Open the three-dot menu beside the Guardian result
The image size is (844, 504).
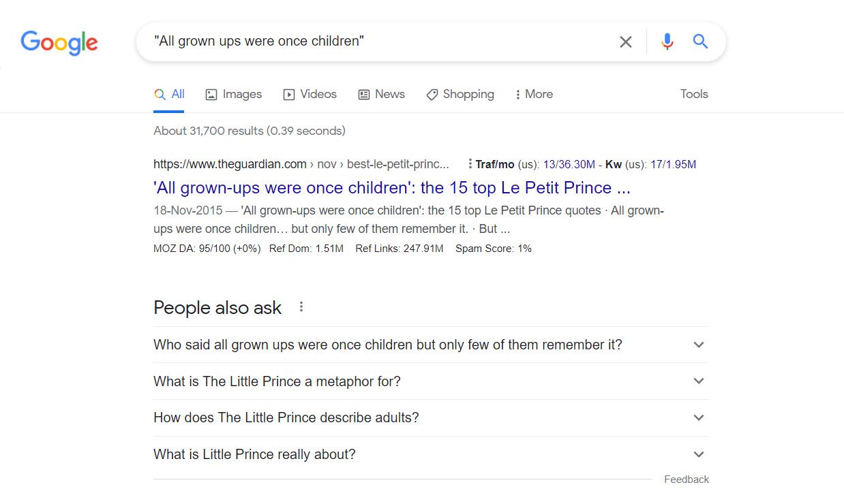click(470, 163)
